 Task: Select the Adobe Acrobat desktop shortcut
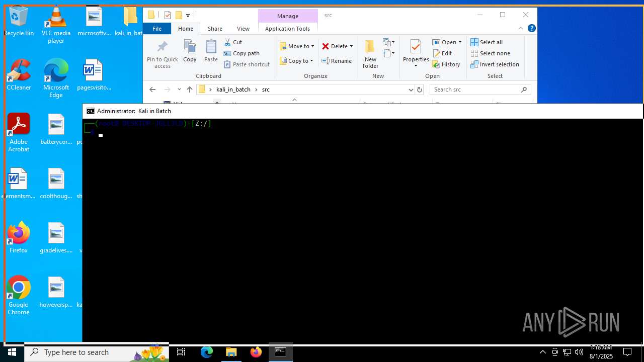(19, 133)
